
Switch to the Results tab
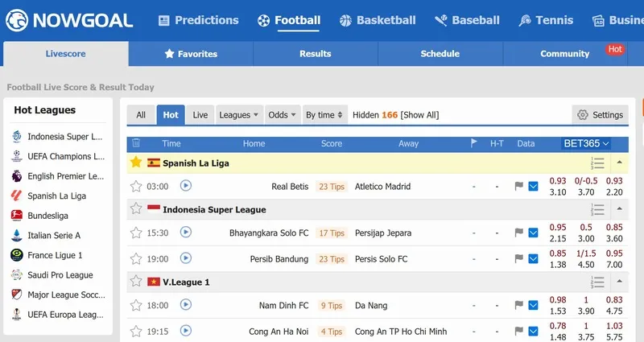315,54
